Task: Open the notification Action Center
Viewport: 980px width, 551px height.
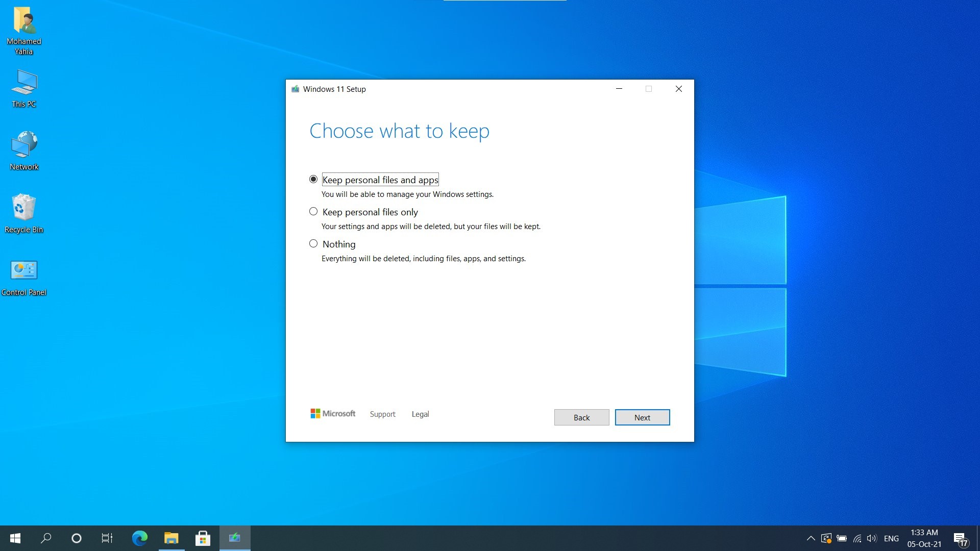Action: coord(960,539)
